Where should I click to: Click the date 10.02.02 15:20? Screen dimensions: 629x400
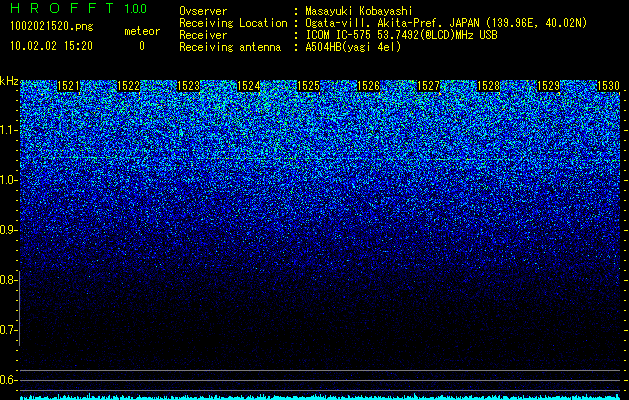(52, 46)
